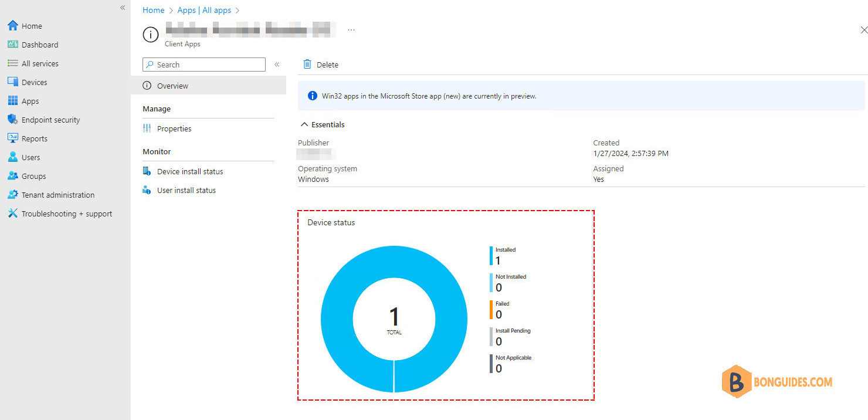
Task: Open the Tenant administration icon
Action: click(x=13, y=195)
